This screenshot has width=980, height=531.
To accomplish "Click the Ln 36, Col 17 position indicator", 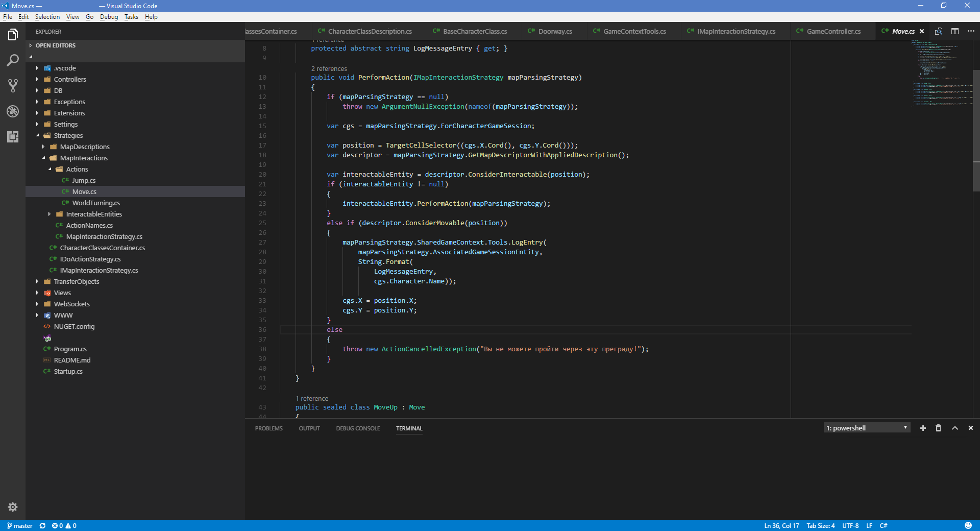I will [x=781, y=525].
